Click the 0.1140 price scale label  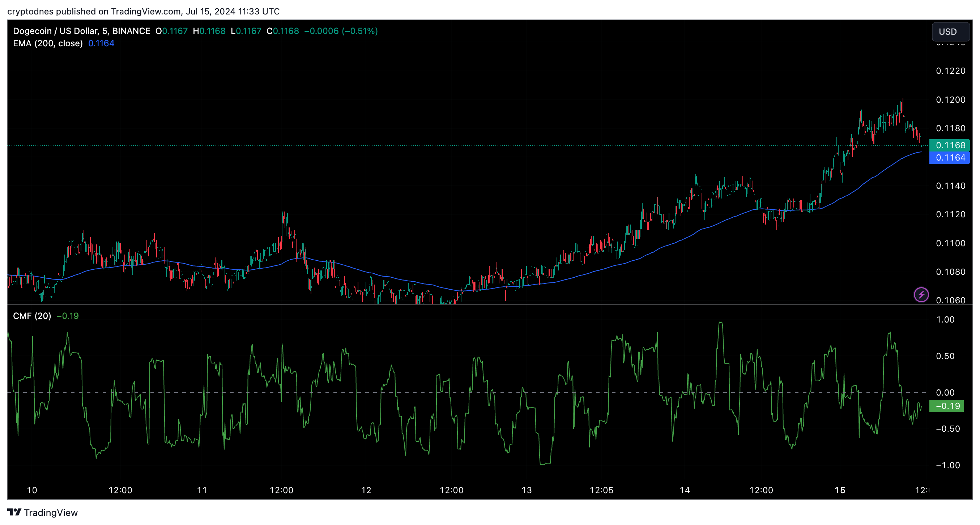(950, 185)
